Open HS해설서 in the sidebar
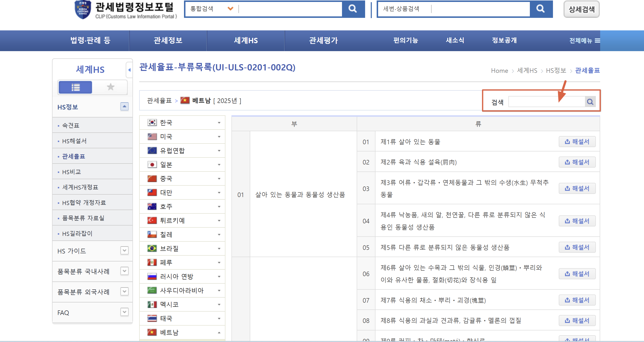Image resolution: width=644 pixels, height=342 pixels. [x=74, y=141]
